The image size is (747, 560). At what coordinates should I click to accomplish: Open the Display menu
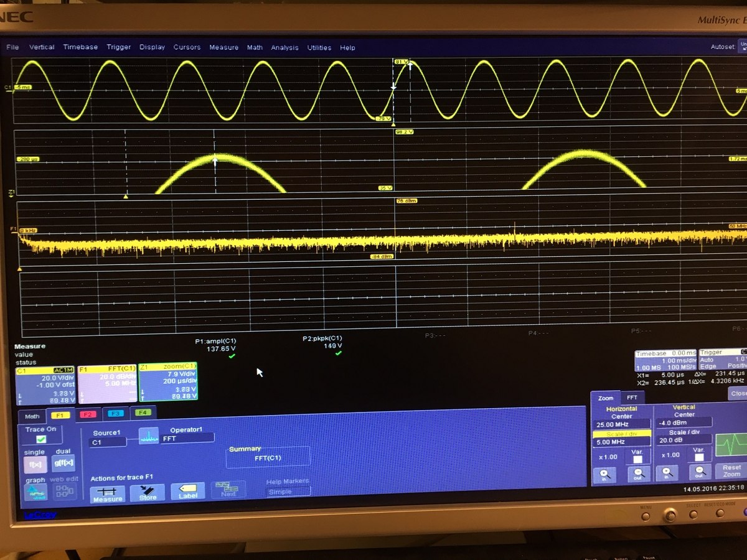(x=153, y=47)
